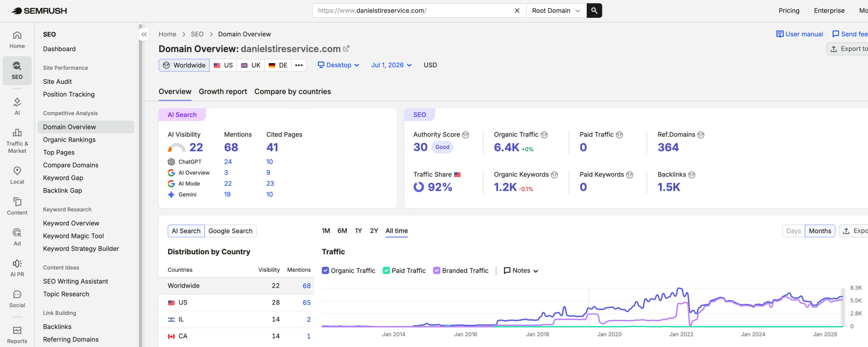Click Backlinks info icon
Screen dimensions: 868x347
(x=692, y=175)
